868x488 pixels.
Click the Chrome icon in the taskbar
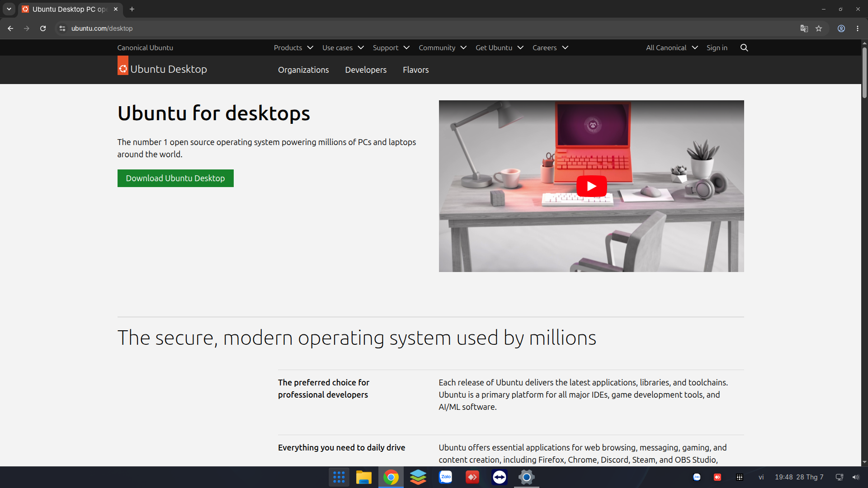tap(391, 477)
